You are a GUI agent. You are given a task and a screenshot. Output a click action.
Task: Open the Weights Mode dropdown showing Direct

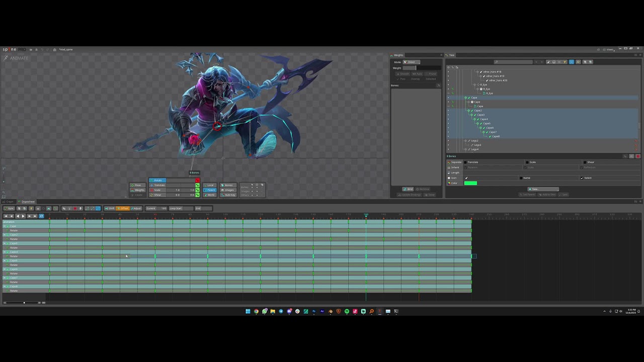(411, 62)
